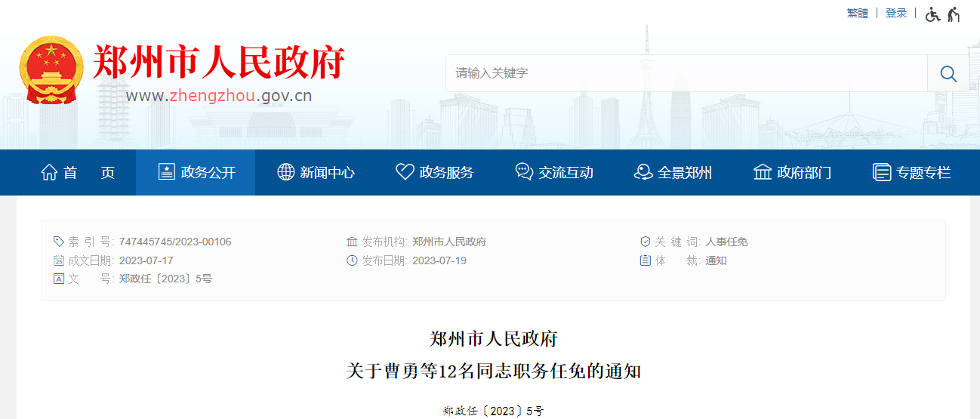Image resolution: width=980 pixels, height=419 pixels.
Task: Open the 新闻中心 navigation item
Action: point(327,172)
